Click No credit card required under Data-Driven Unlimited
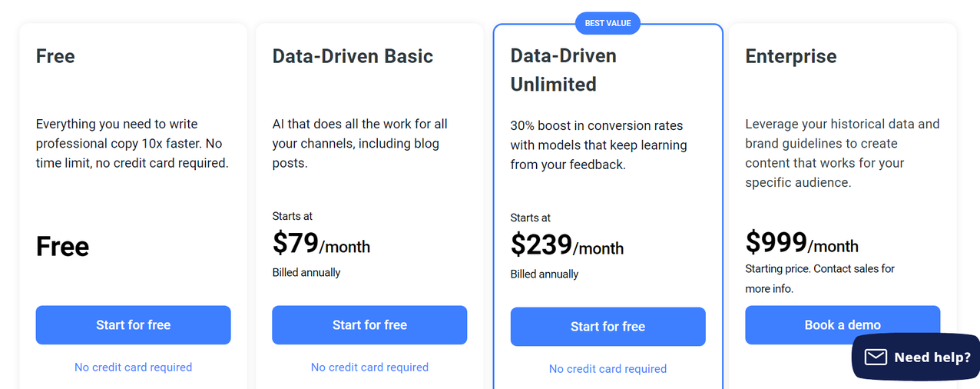 click(x=608, y=369)
